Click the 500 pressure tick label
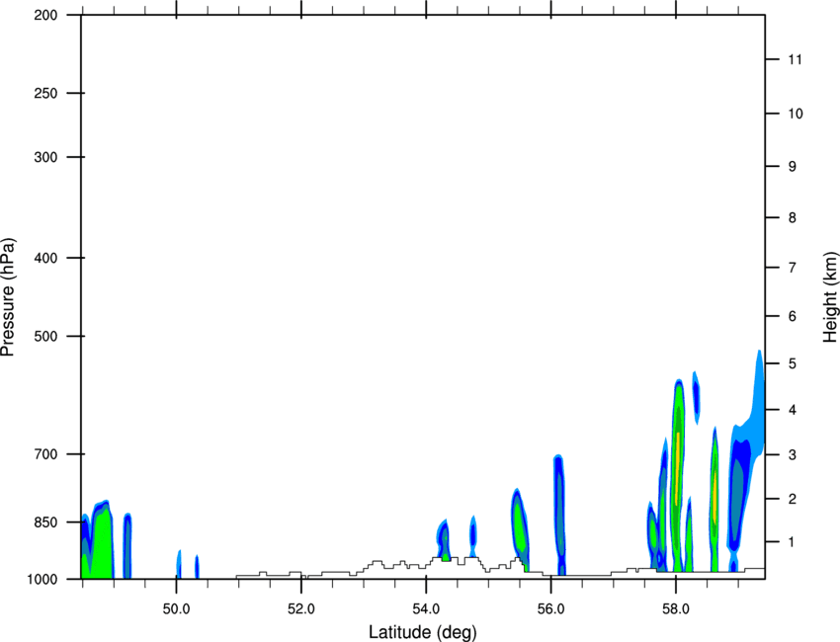Screen dimensions: 840x642 [45, 336]
